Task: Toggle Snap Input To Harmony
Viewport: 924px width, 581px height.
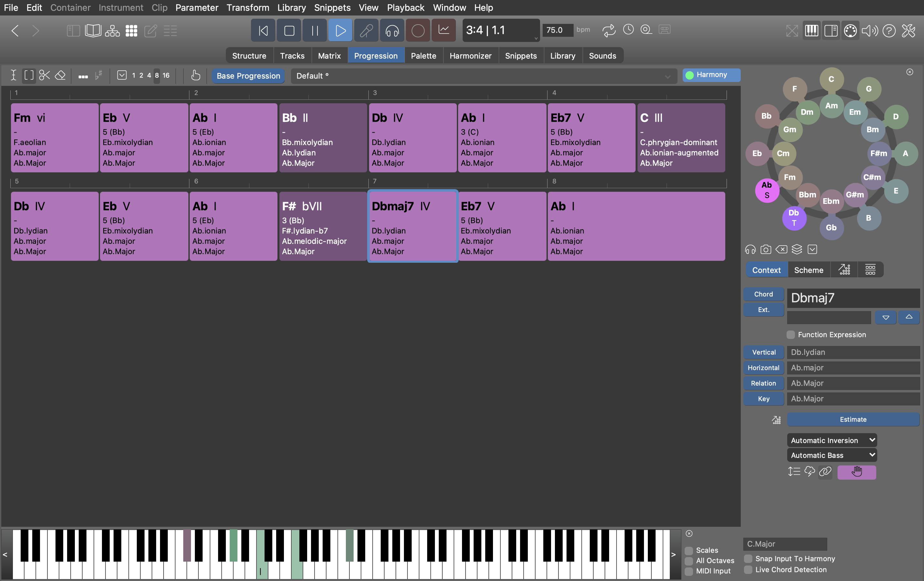Action: 748,558
